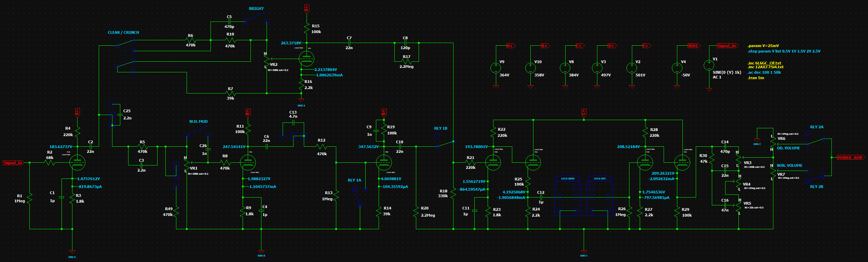Select the R17 2.2Meg resistor
This screenshot has height=262, width=868.
(406, 62)
